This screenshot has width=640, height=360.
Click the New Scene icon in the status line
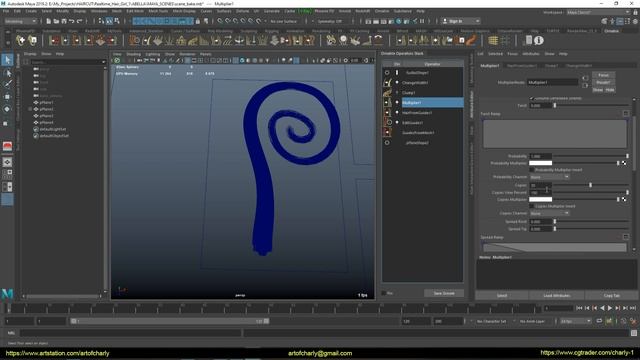tap(49, 21)
